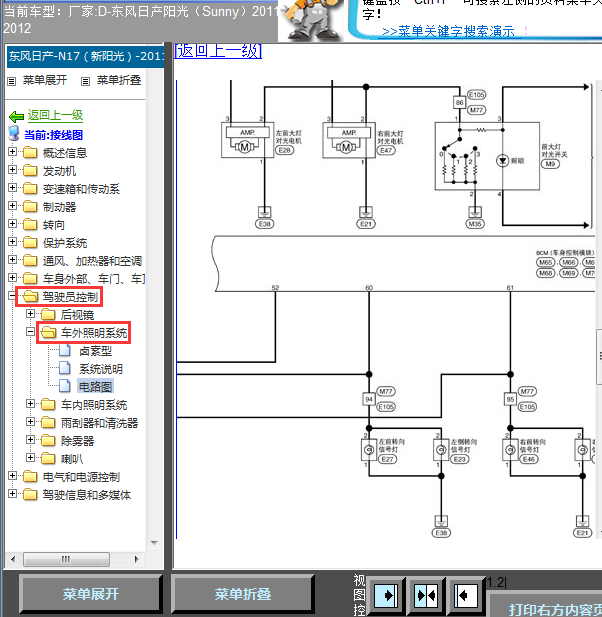Click the 打印右方内容 print button

click(x=545, y=605)
